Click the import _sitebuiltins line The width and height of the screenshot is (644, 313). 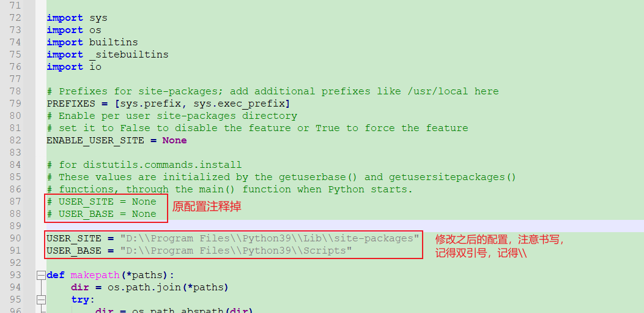pyautogui.click(x=107, y=55)
